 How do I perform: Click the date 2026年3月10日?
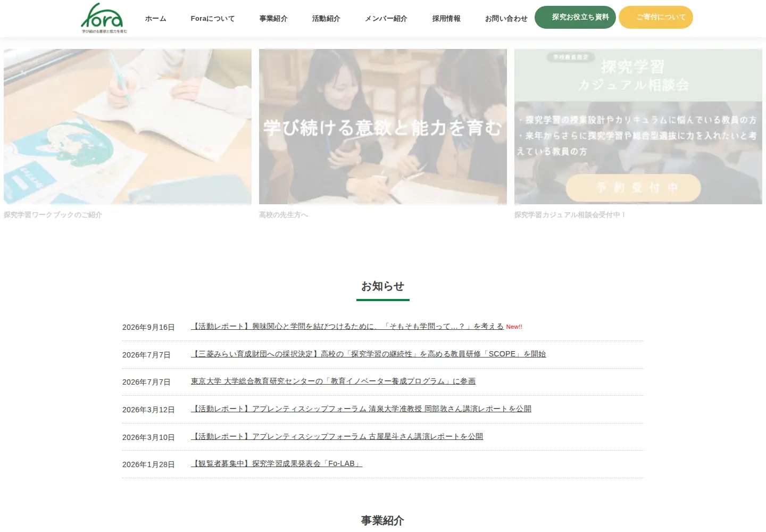click(148, 437)
